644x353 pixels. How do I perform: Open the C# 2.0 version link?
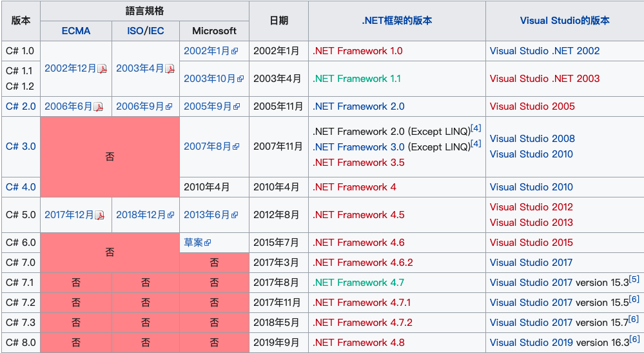21,106
